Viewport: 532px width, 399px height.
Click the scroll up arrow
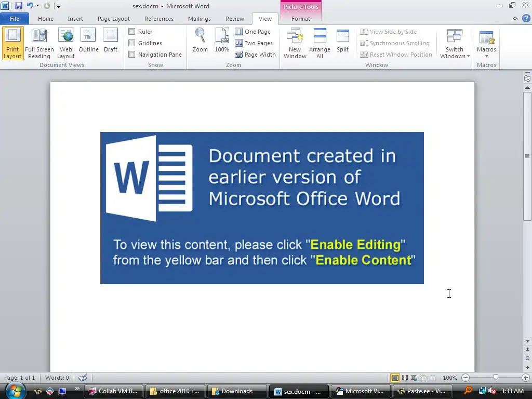tap(527, 87)
